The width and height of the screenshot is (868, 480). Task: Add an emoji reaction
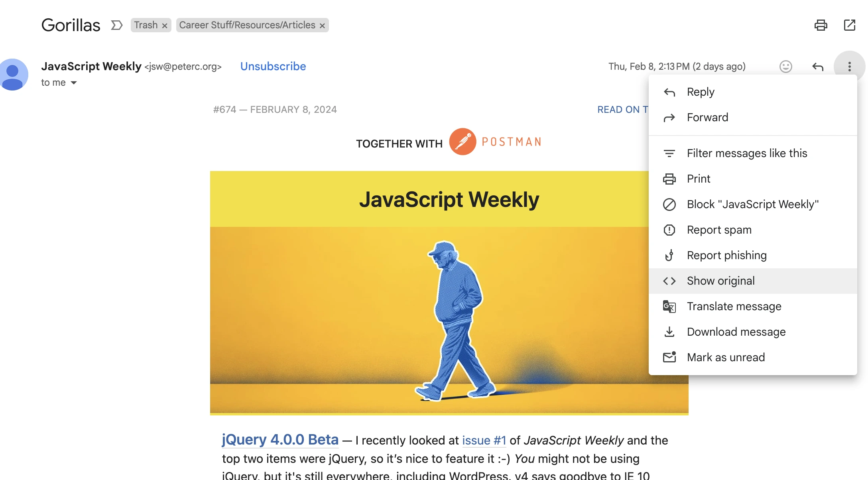pos(785,67)
